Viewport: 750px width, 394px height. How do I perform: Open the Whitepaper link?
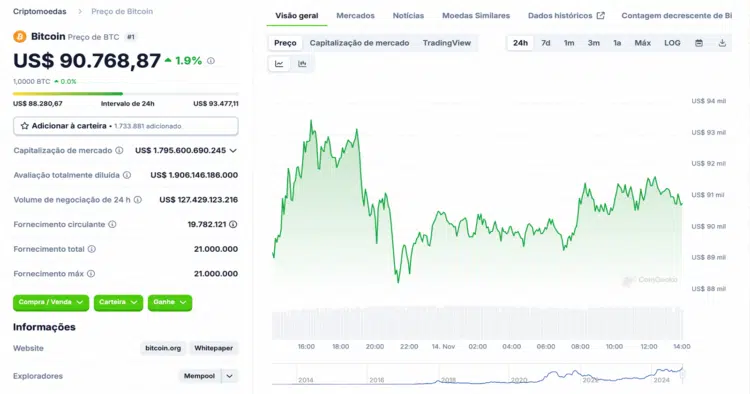[x=214, y=348]
